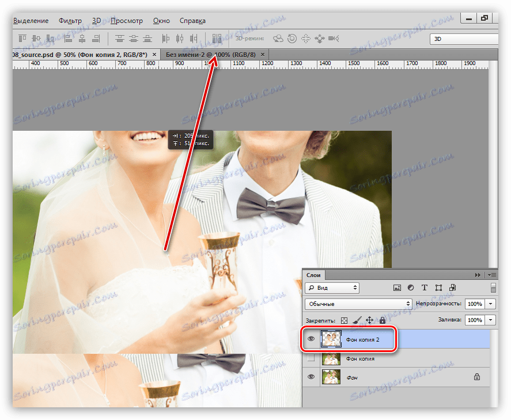Open the Справка menu
The image size is (511, 420).
[x=192, y=21]
